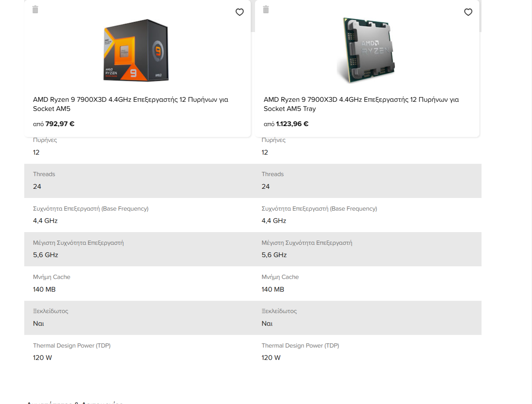532x404 pixels.
Task: Add boxed Ryzen 9 7900X3D to favorites
Action: [x=240, y=12]
